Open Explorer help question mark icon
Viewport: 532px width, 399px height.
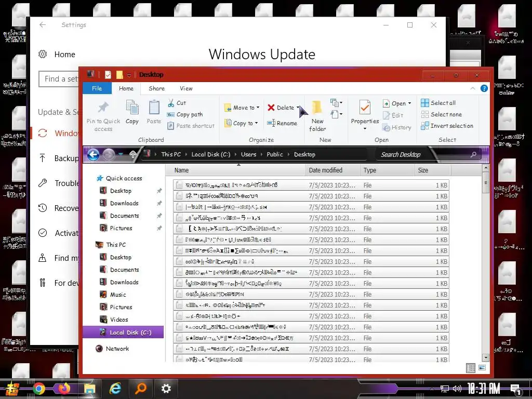tap(484, 88)
